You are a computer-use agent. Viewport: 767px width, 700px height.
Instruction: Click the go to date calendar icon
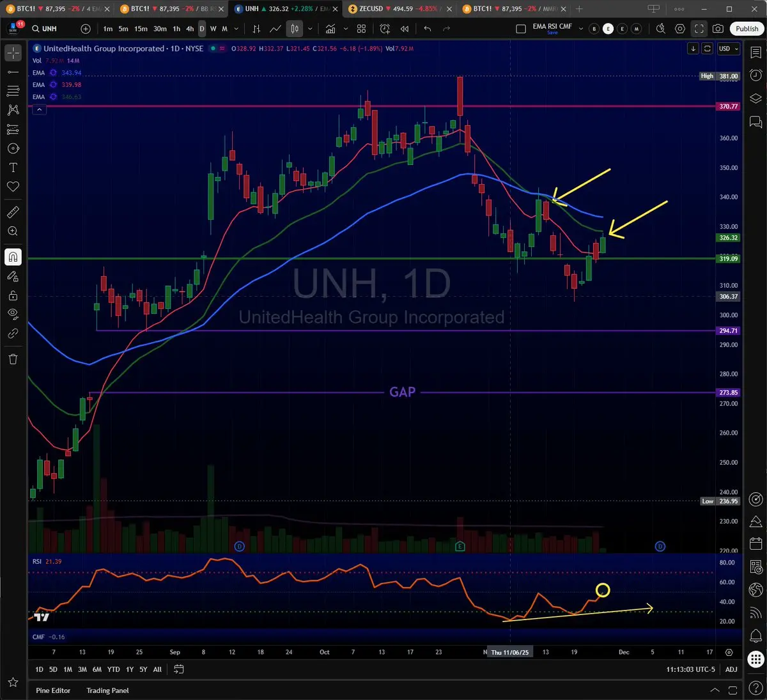pos(179,669)
